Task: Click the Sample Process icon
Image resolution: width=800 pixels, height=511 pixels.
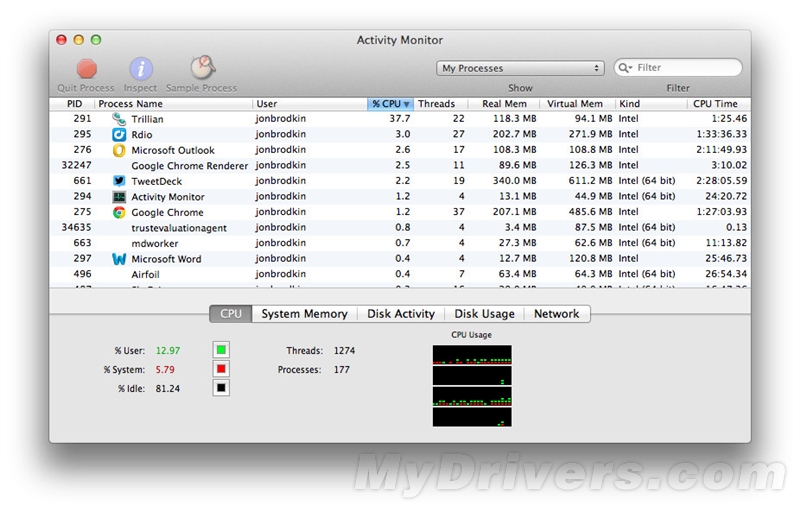Action: click(x=203, y=67)
